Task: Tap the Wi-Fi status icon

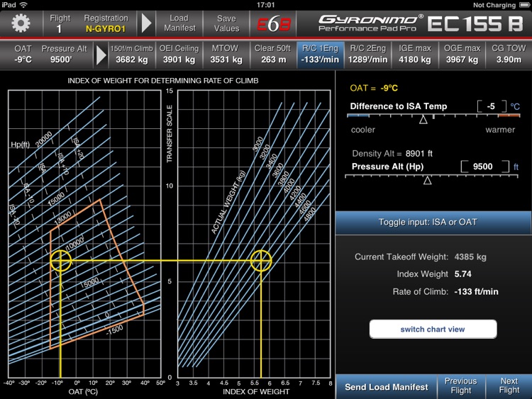Action: pyautogui.click(x=23, y=5)
